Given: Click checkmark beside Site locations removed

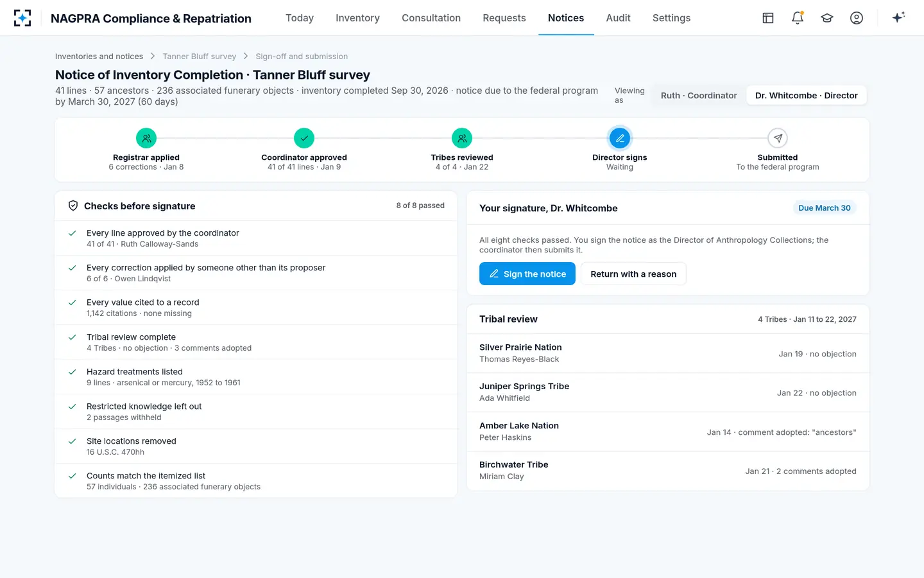Looking at the screenshot, I should pos(73,441).
